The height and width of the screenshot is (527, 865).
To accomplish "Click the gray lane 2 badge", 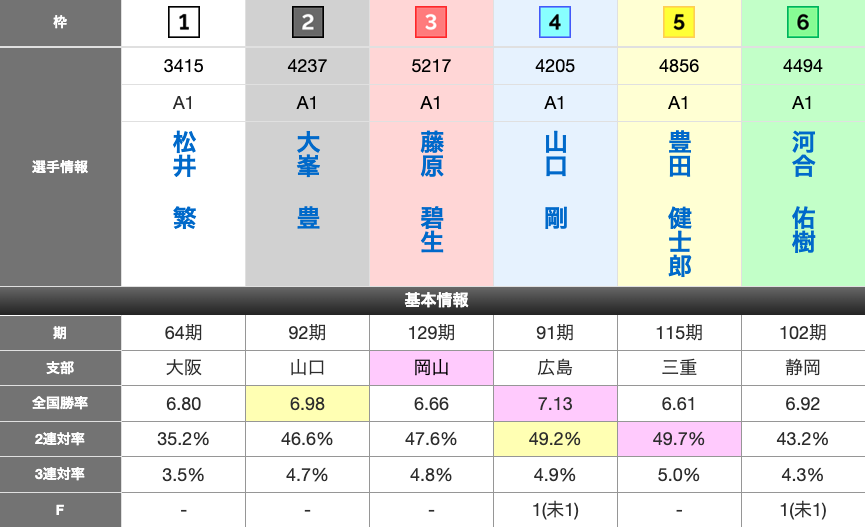I will (x=307, y=22).
